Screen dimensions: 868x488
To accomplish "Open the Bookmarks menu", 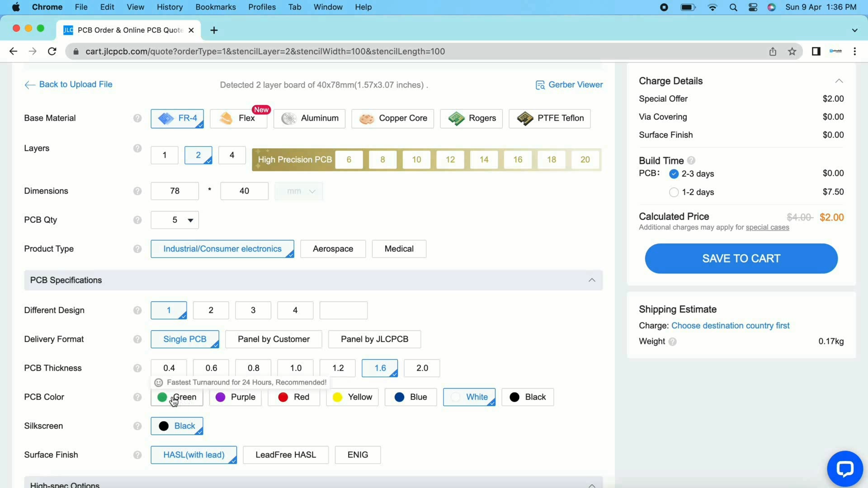I will pos(216,7).
